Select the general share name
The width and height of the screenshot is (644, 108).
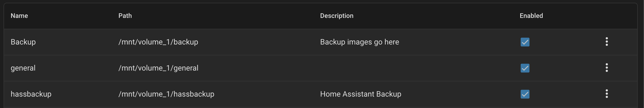23,68
